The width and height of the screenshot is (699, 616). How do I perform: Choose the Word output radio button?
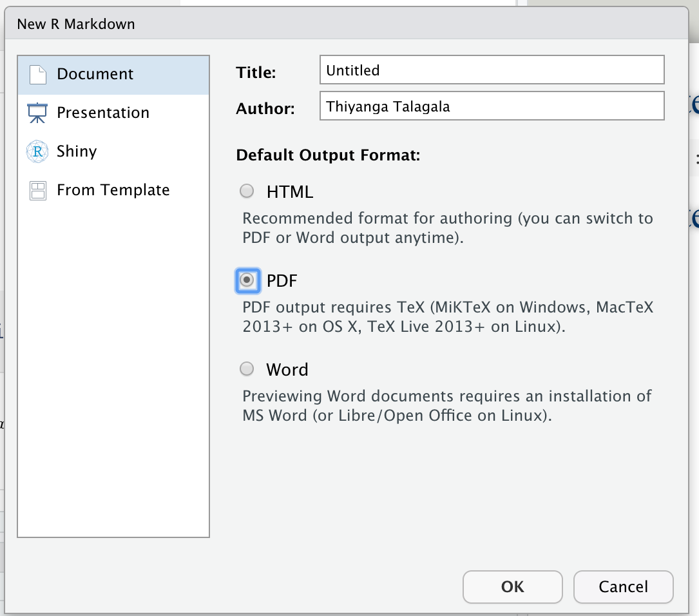click(247, 369)
